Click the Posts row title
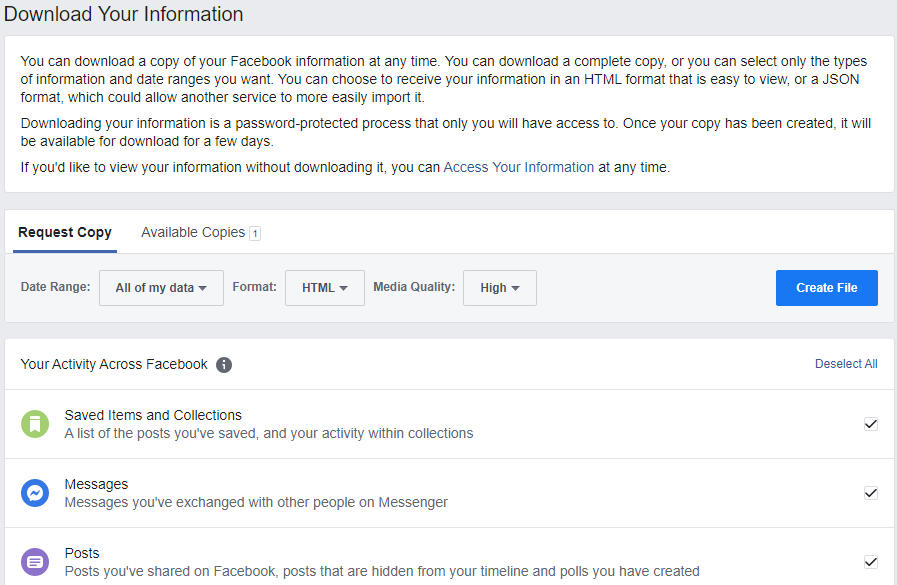 pos(82,553)
